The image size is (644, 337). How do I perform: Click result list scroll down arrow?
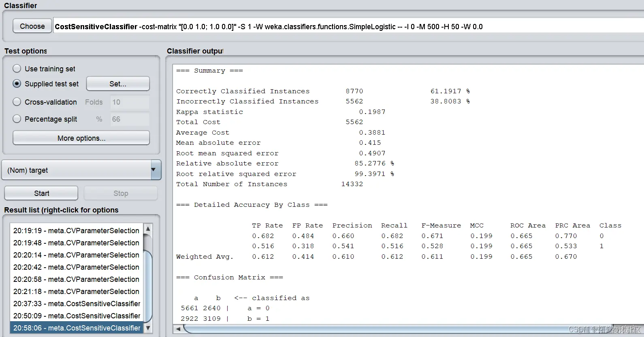148,328
